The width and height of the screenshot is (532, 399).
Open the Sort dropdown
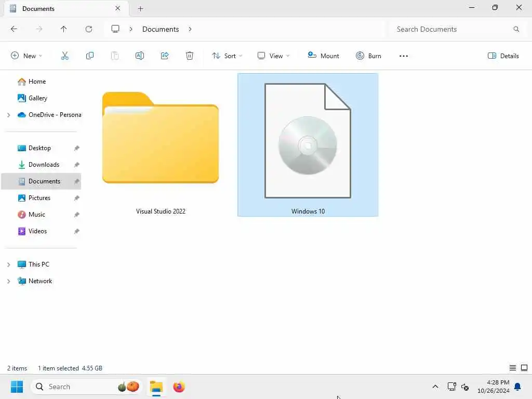click(x=227, y=56)
